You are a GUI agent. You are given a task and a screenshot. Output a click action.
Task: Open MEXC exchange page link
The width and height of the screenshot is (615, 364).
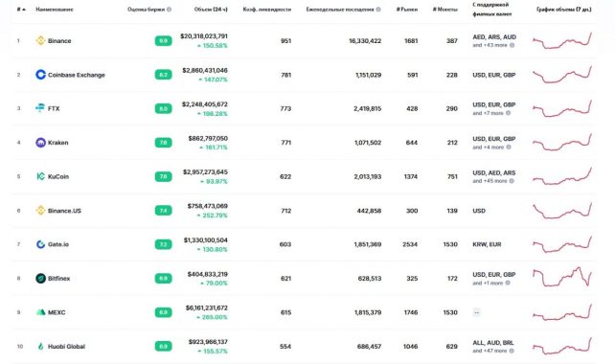click(57, 312)
